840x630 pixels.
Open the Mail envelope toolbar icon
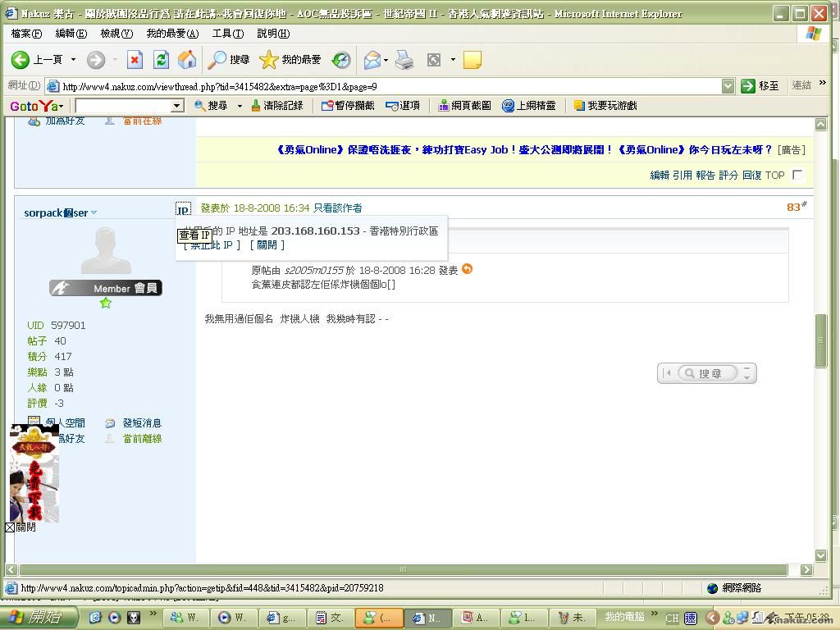click(372, 59)
